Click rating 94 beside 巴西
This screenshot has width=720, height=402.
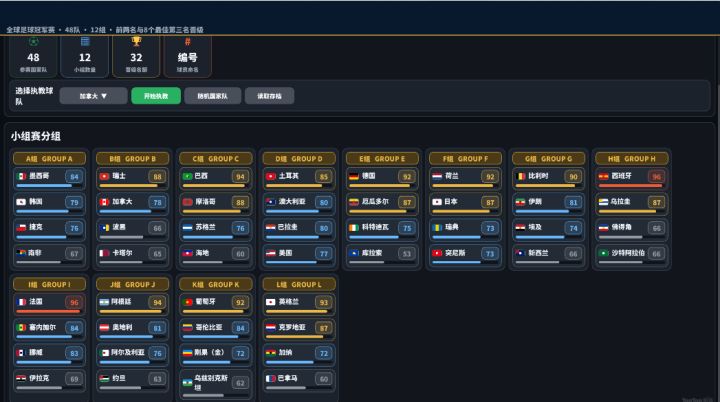[x=240, y=176]
